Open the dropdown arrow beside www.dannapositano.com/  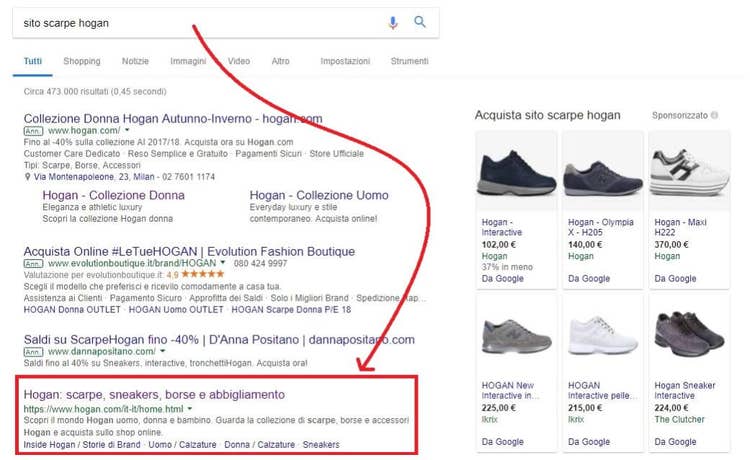pyautogui.click(x=163, y=351)
